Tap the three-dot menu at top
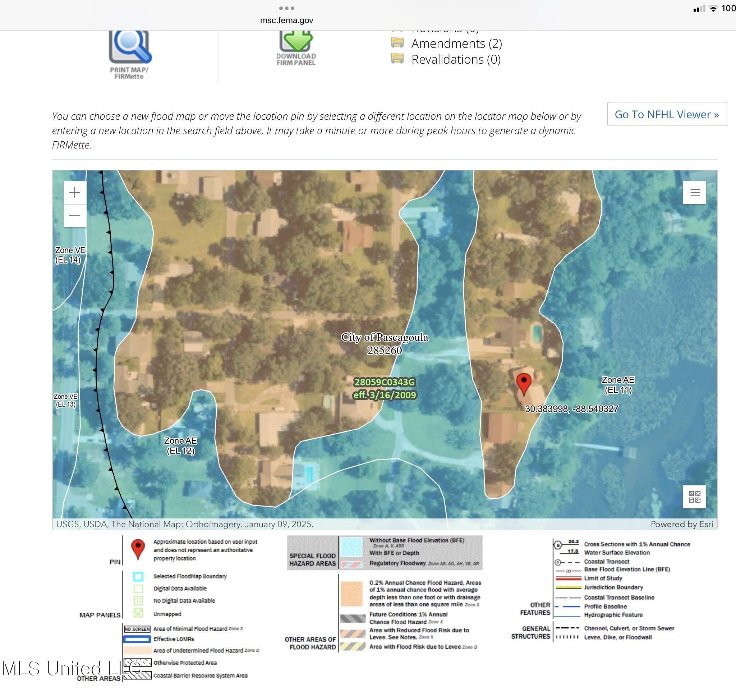 pos(286,8)
